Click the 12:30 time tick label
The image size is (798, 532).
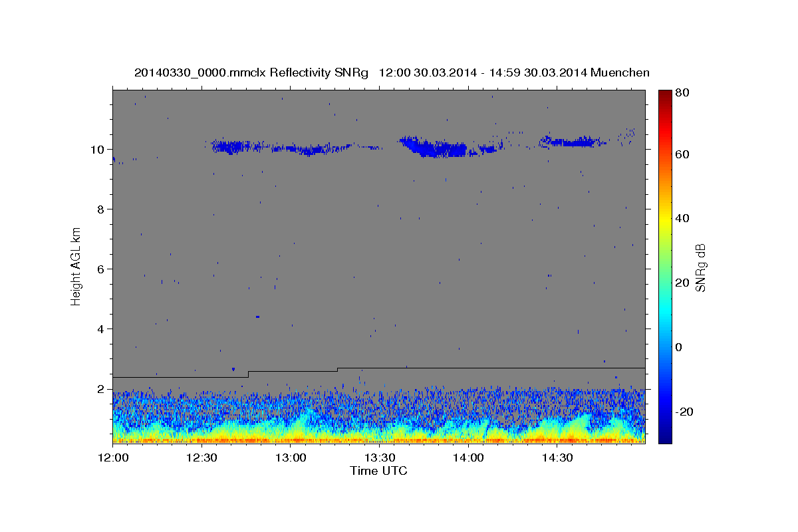point(201,458)
